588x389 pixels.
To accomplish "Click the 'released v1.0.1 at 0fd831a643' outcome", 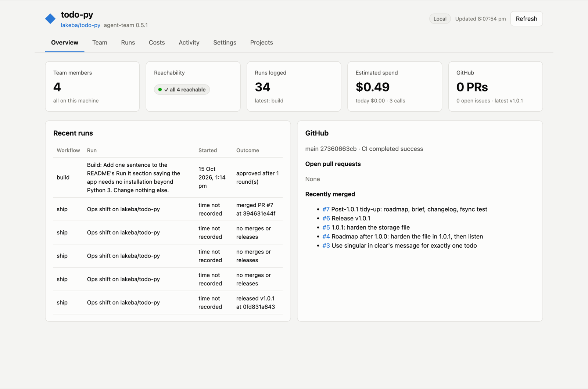I will [x=255, y=303].
